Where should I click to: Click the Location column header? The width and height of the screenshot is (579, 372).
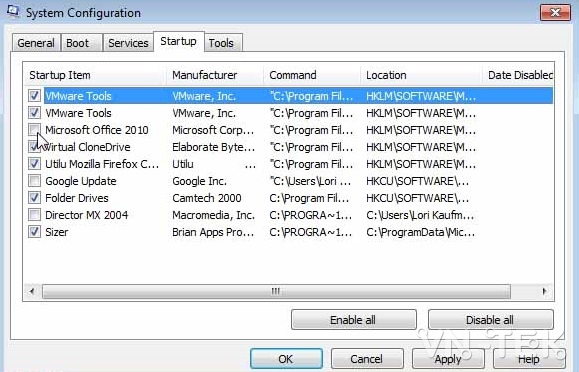tap(421, 75)
